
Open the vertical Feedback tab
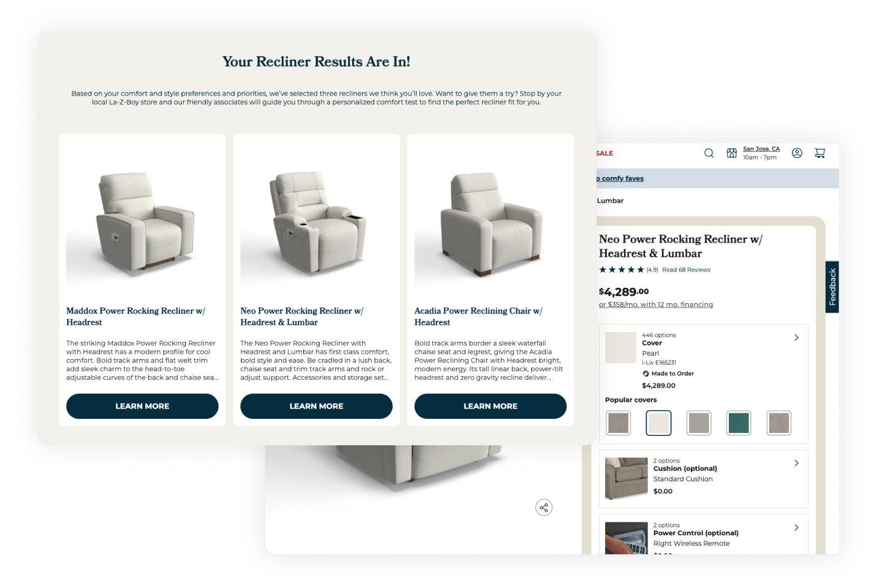832,287
